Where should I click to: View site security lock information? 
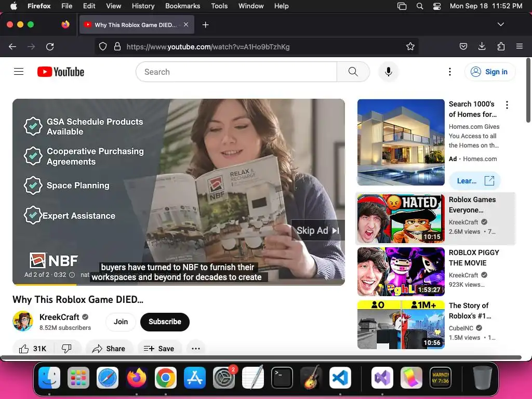pos(117,46)
